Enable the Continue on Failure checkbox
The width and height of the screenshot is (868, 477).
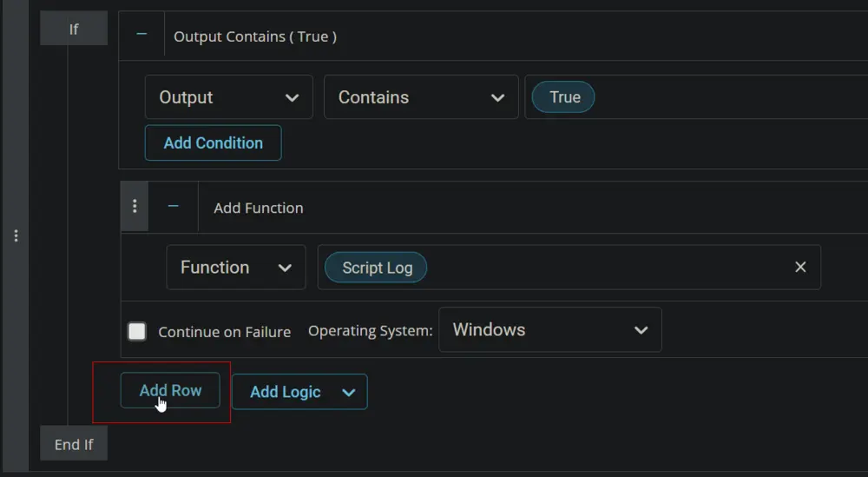(x=137, y=331)
